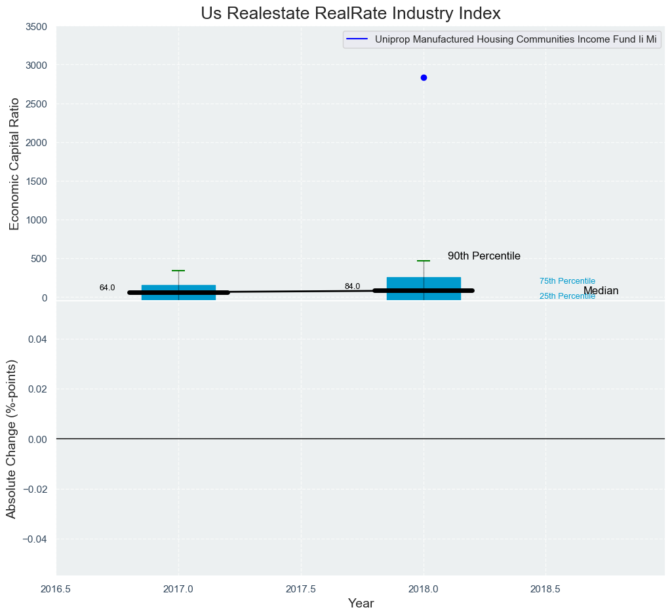Select the '75th Percentile' annotation

click(567, 281)
